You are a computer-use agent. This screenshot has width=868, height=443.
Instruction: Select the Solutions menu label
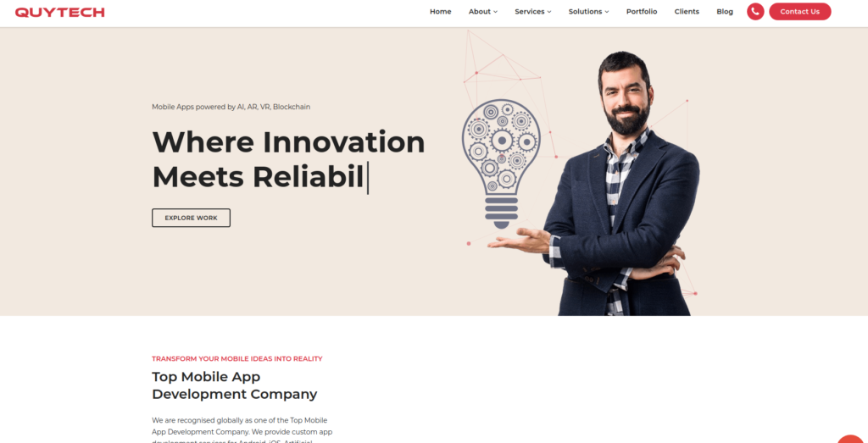585,12
